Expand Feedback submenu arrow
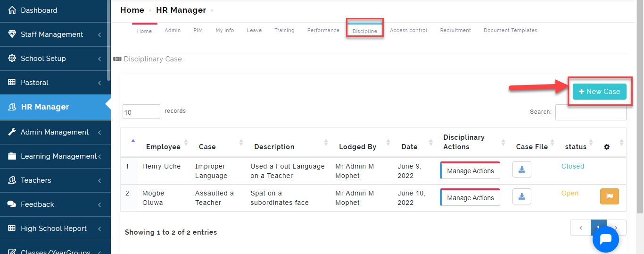 [x=99, y=204]
